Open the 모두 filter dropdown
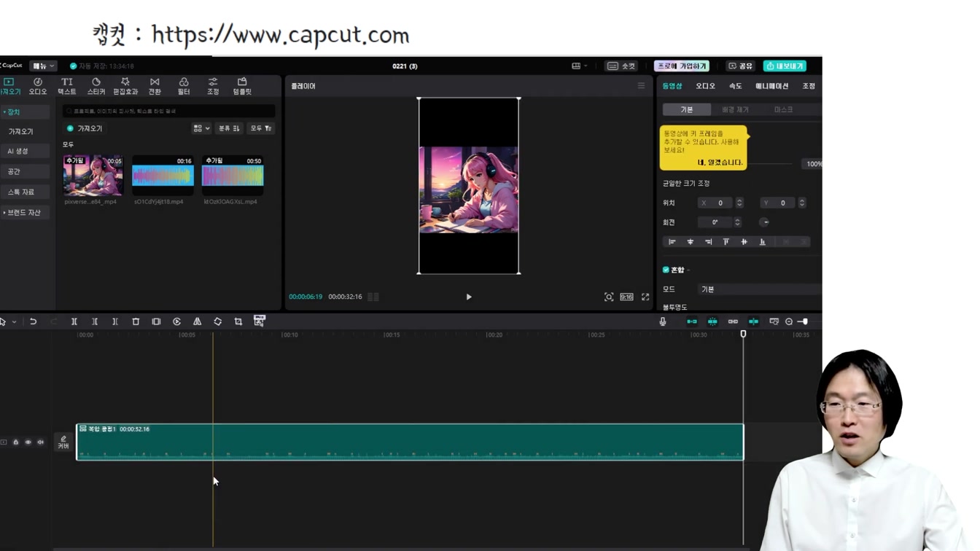Image resolution: width=980 pixels, height=551 pixels. (x=260, y=128)
